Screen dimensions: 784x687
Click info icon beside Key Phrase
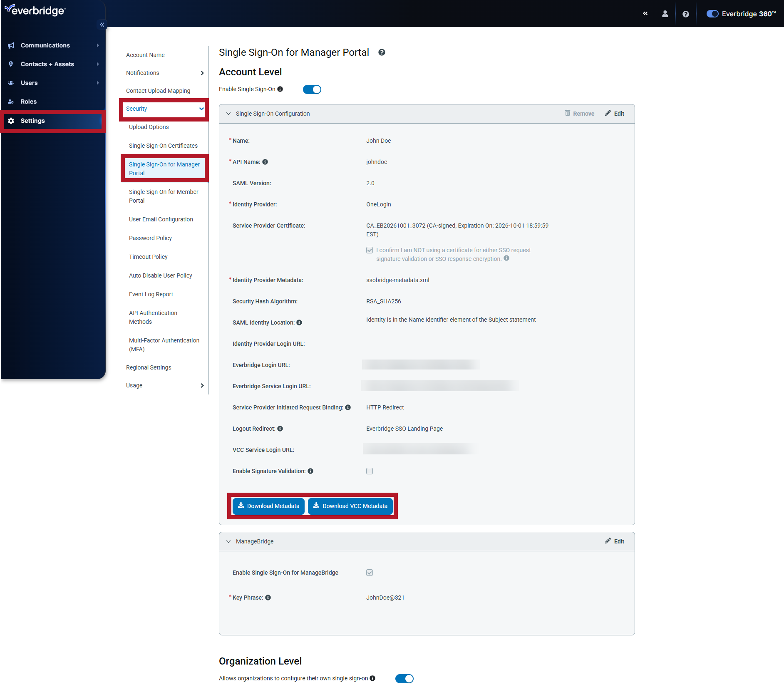click(268, 598)
